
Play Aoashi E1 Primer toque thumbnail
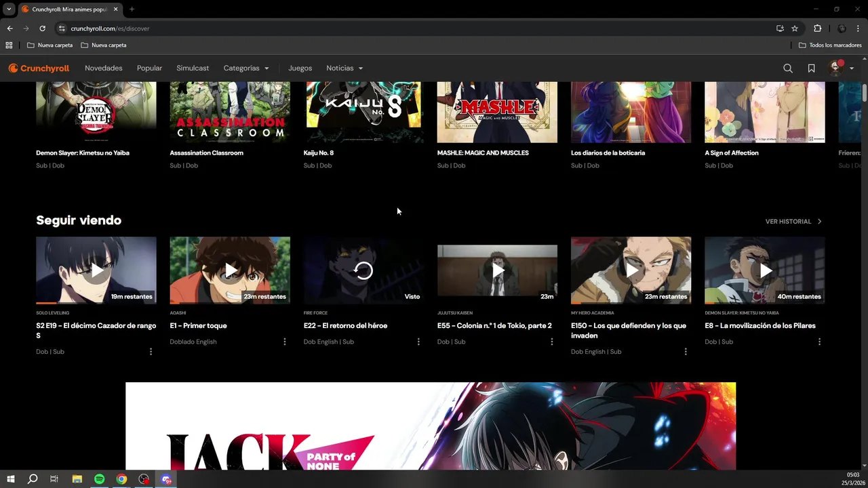pos(230,270)
